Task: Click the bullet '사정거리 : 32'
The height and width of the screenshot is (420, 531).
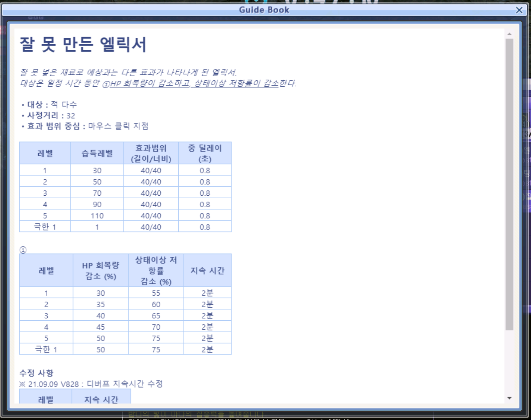Action: pyautogui.click(x=48, y=115)
